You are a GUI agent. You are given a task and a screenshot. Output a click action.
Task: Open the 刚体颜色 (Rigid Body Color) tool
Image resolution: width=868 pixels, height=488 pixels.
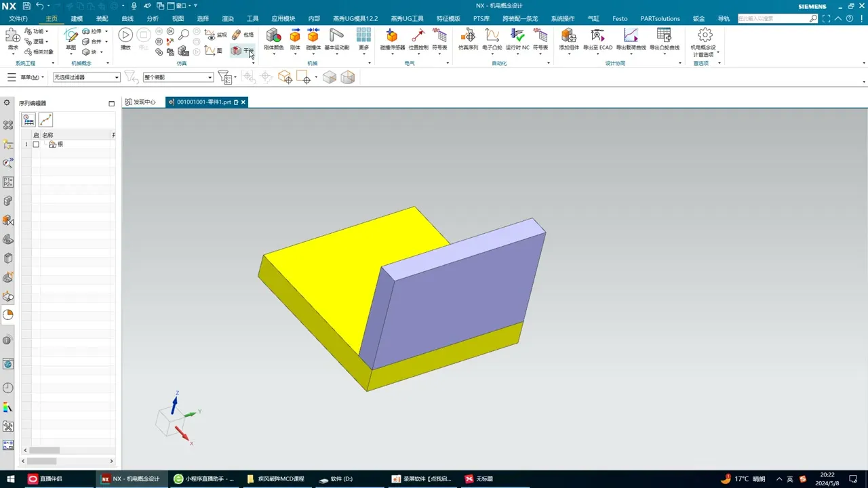click(x=273, y=39)
